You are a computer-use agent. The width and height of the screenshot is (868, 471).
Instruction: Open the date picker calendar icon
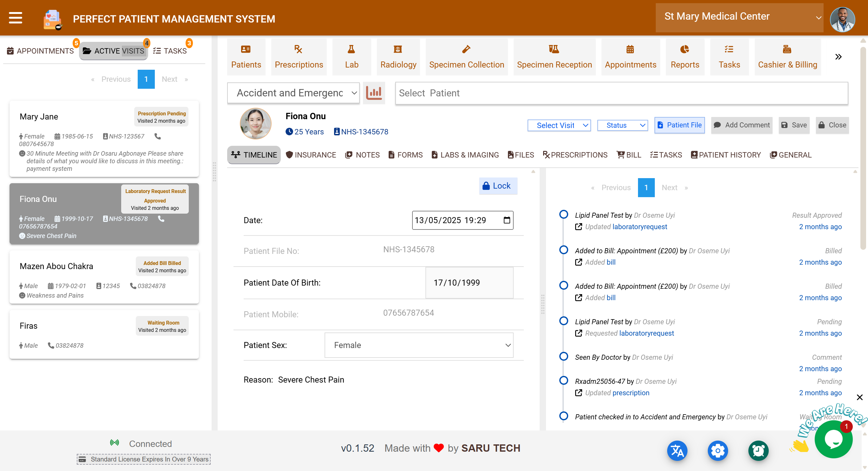pyautogui.click(x=506, y=220)
